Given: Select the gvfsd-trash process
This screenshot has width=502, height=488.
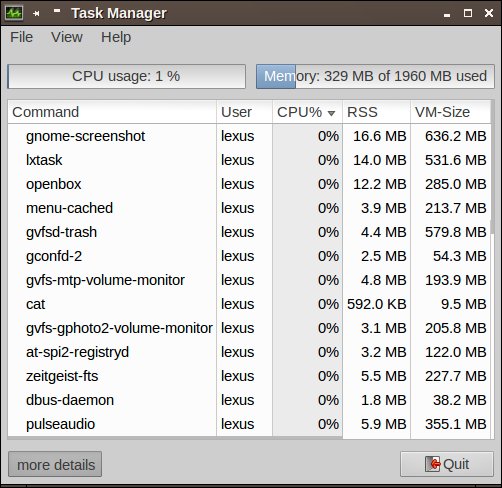Looking at the screenshot, I should [249, 232].
